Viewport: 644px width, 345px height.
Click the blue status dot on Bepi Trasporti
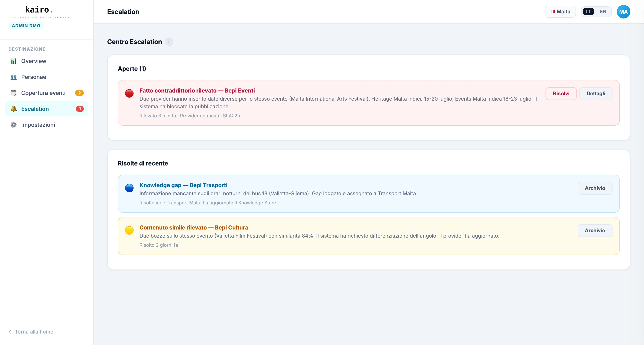tap(129, 188)
